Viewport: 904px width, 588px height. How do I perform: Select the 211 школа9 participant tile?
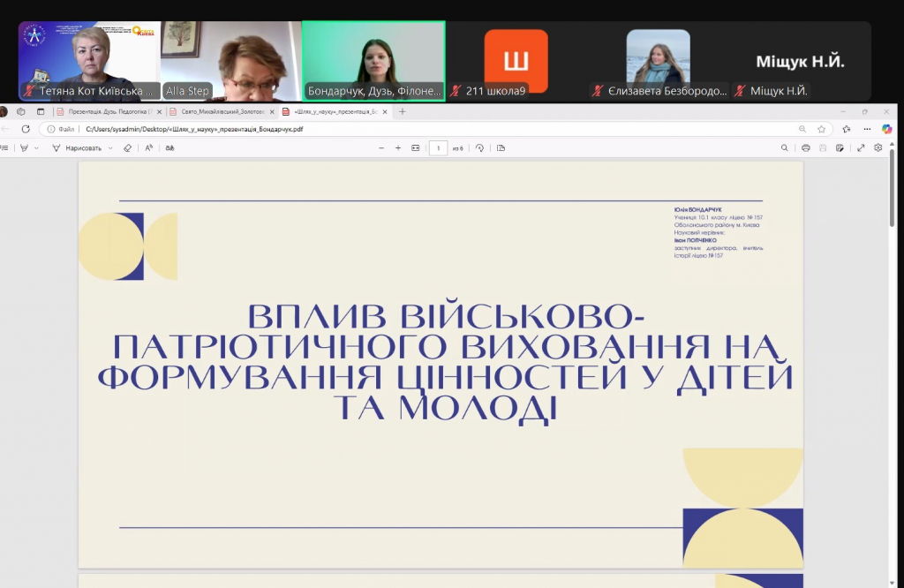tap(516, 61)
